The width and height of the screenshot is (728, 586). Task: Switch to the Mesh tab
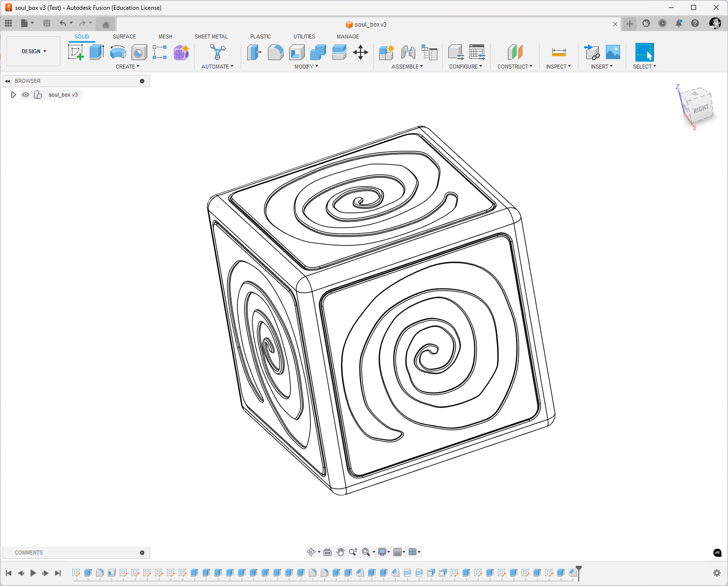[x=165, y=36]
